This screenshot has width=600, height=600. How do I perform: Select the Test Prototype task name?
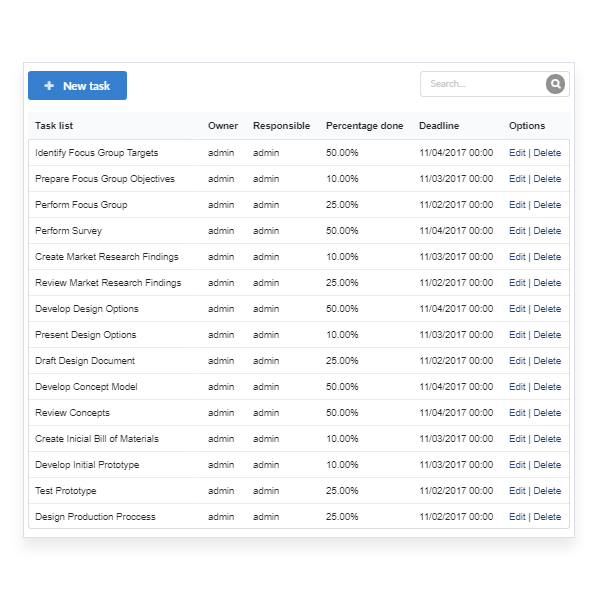[x=66, y=491]
